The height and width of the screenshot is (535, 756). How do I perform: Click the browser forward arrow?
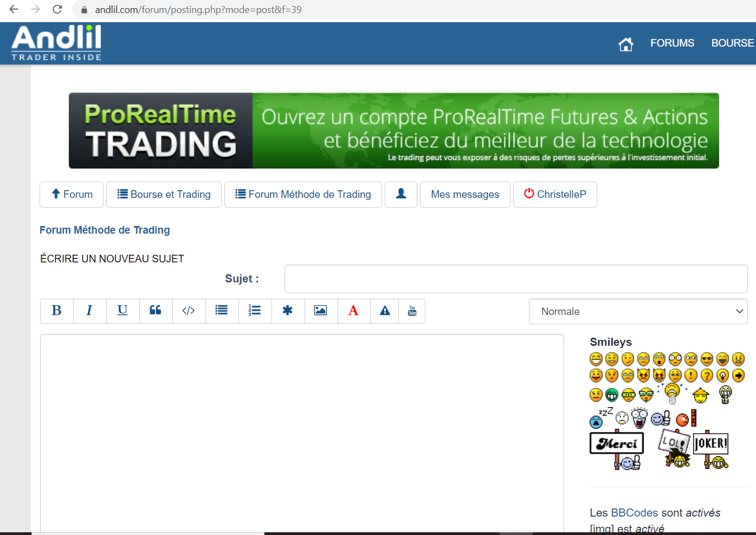36,9
